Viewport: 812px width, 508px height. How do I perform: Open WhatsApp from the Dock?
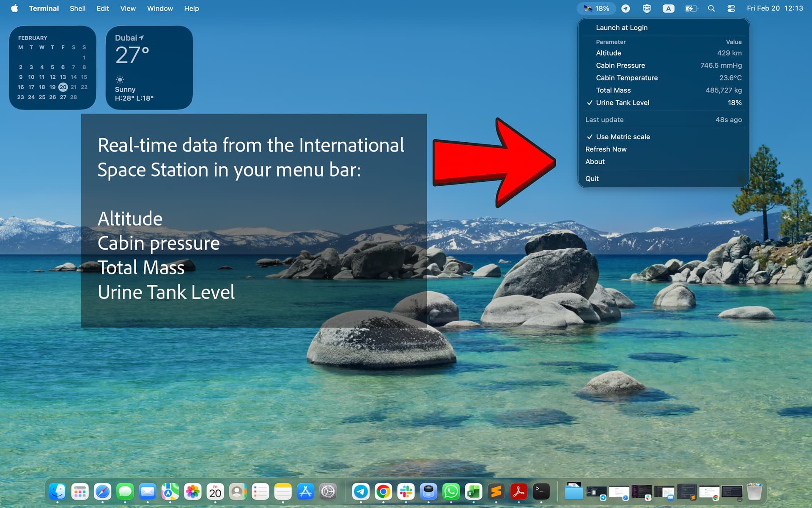coord(451,491)
